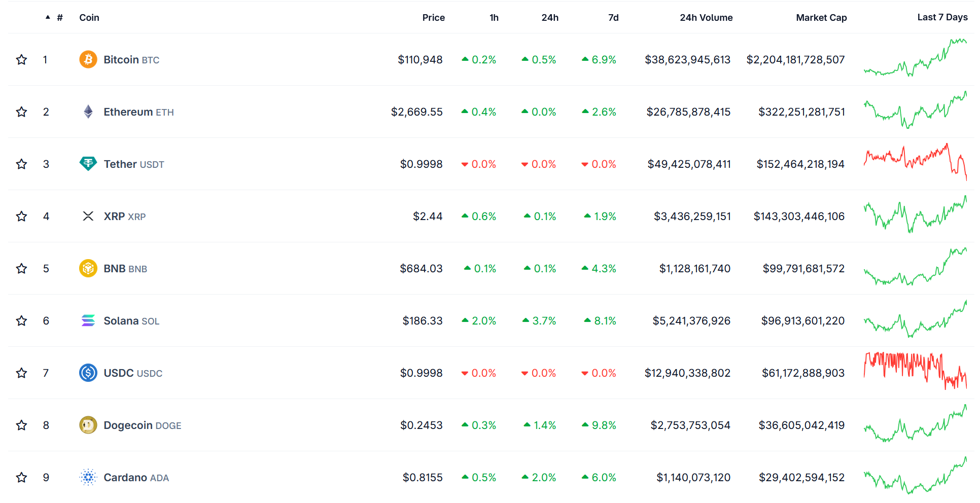The width and height of the screenshot is (980, 503).
Task: Favorite Ethereum with its star
Action: click(21, 112)
